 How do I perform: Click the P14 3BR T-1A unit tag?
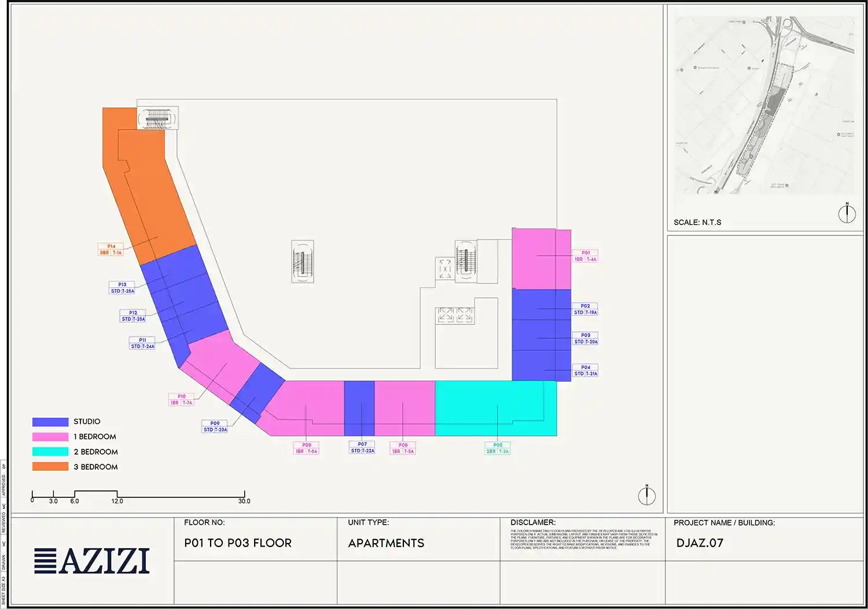pos(111,250)
